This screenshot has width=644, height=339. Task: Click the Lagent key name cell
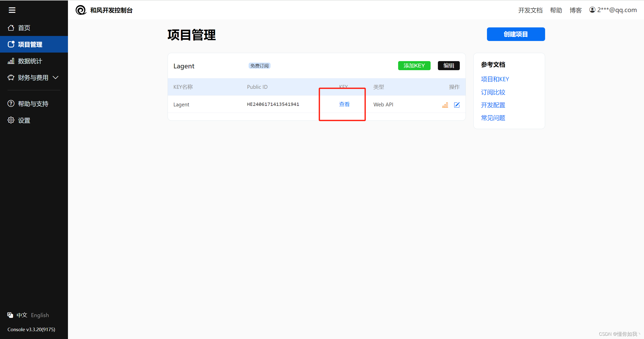tap(181, 104)
